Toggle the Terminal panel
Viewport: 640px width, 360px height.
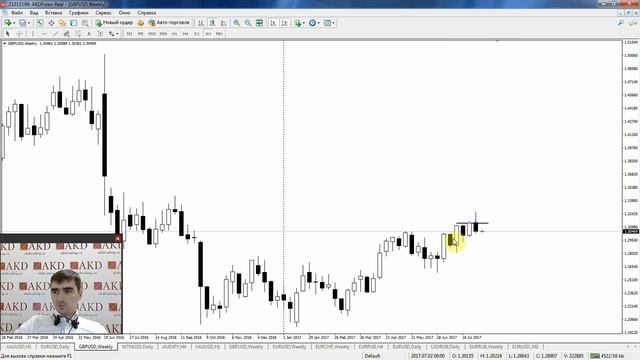click(73, 23)
